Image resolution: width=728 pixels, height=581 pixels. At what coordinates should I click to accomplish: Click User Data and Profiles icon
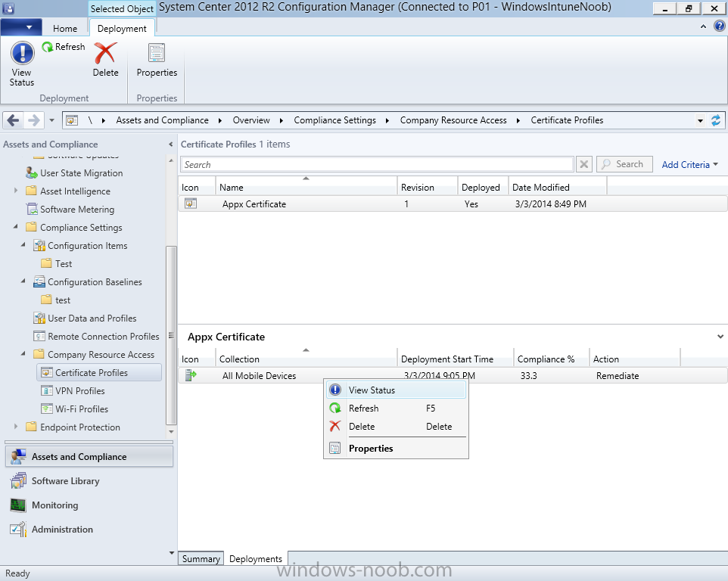click(39, 318)
